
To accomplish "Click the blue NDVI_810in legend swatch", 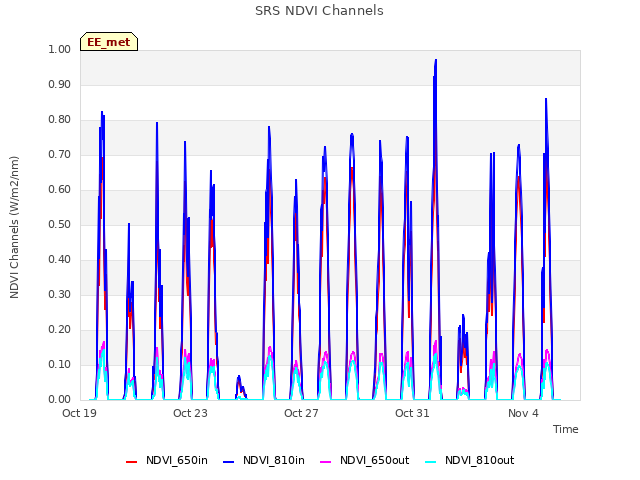I will 229,461.
